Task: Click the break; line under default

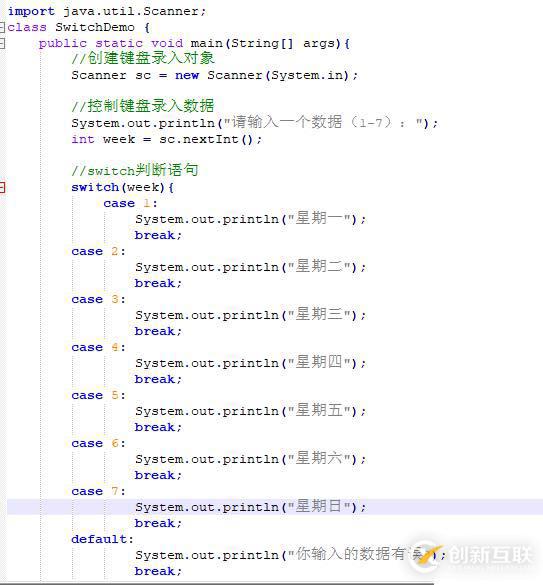Action: [x=158, y=571]
